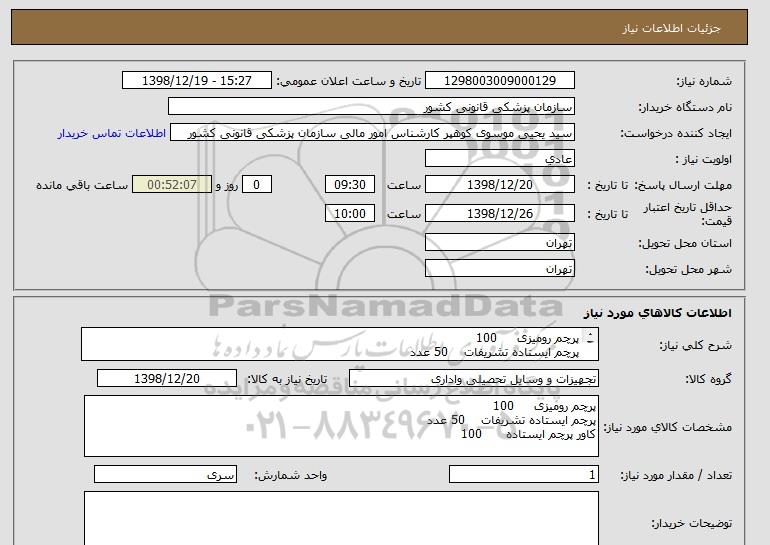Click the label گروه کالا
Image resolution: width=770 pixels, height=545 pixels.
[x=708, y=379]
